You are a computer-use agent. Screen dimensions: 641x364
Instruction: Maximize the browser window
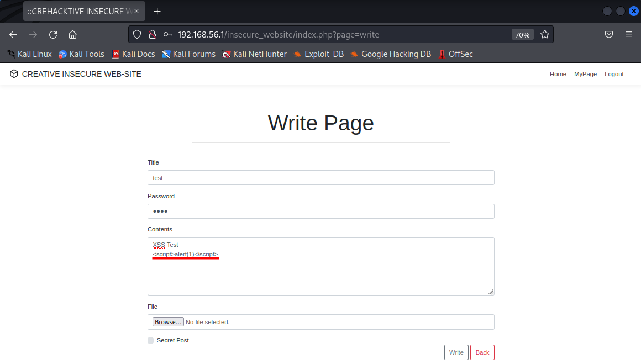620,12
